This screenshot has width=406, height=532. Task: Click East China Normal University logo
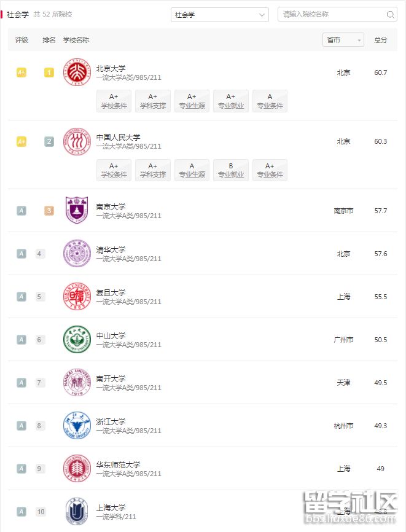coord(77,468)
